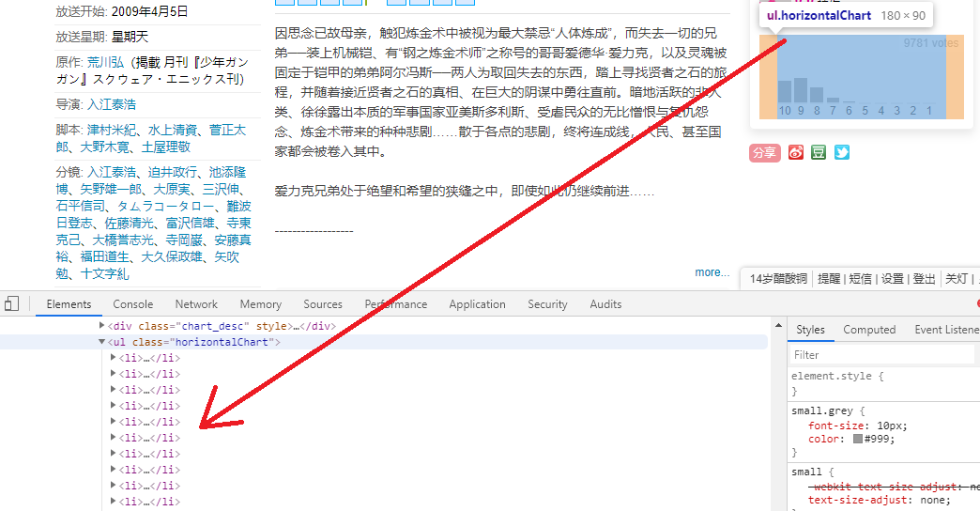Open the 14岁醋酸铜 user profile link
This screenshot has height=511, width=980.
coord(778,279)
